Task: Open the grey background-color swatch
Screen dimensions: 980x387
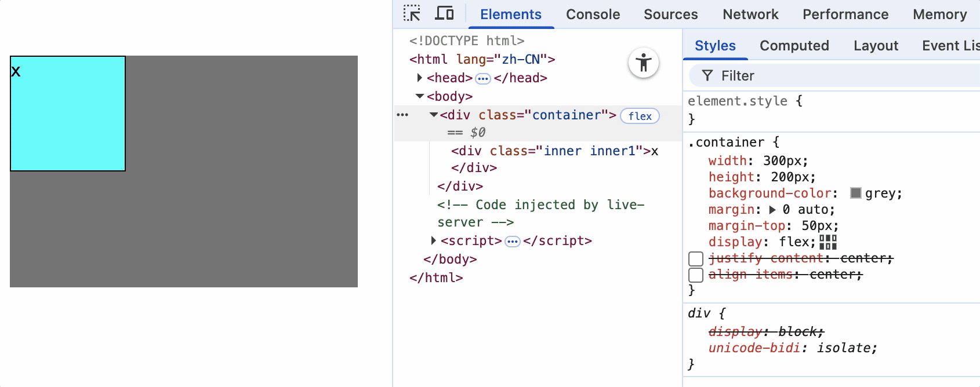Action: [x=856, y=193]
